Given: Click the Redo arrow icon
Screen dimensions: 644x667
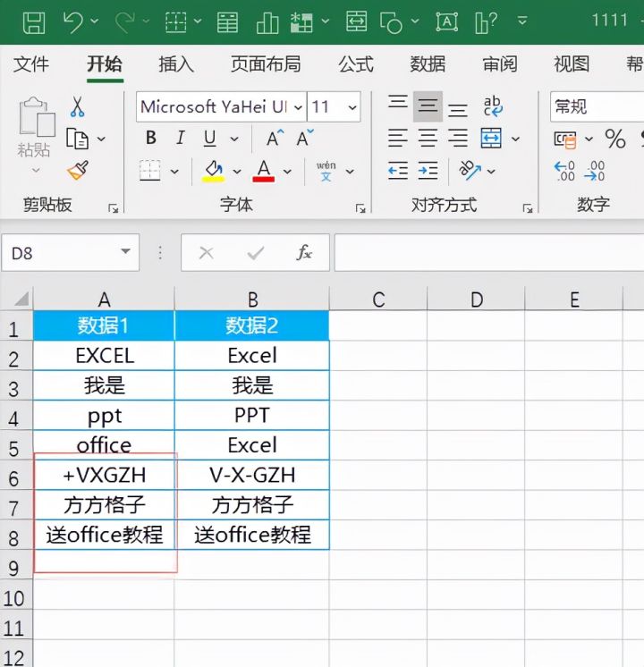Looking at the screenshot, I should [x=124, y=21].
